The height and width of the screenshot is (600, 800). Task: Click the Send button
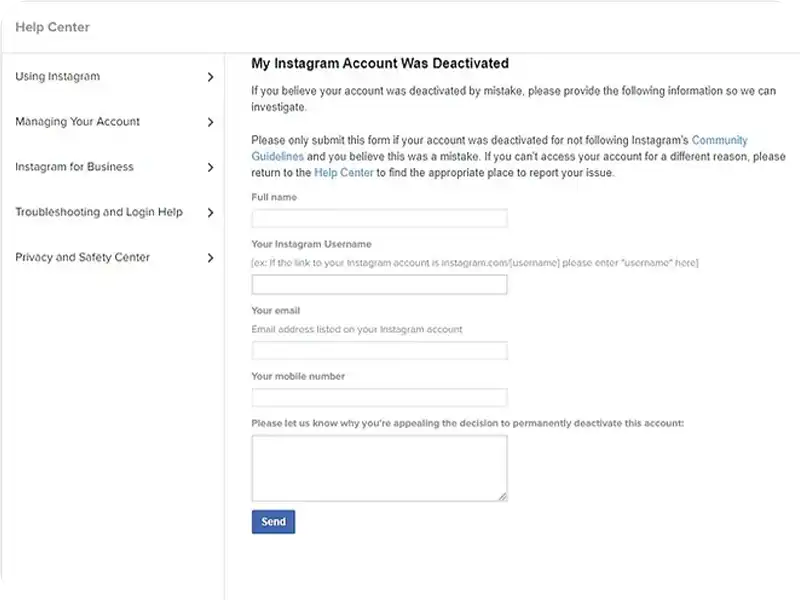[x=273, y=521]
